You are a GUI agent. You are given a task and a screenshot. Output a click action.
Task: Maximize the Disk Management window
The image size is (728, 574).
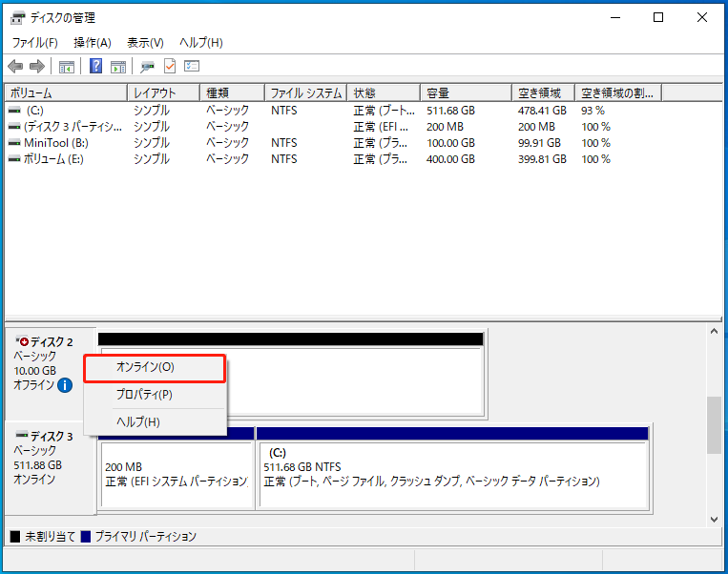click(658, 17)
